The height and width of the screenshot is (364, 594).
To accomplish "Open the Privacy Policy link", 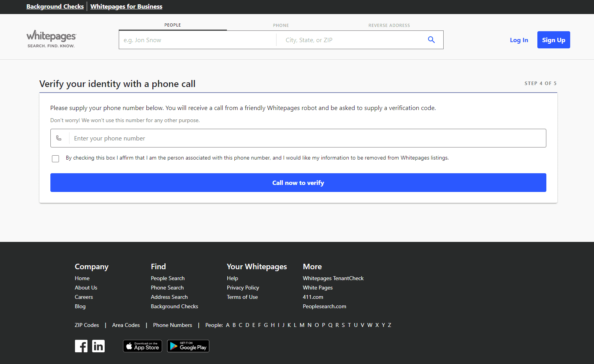I will point(243,288).
